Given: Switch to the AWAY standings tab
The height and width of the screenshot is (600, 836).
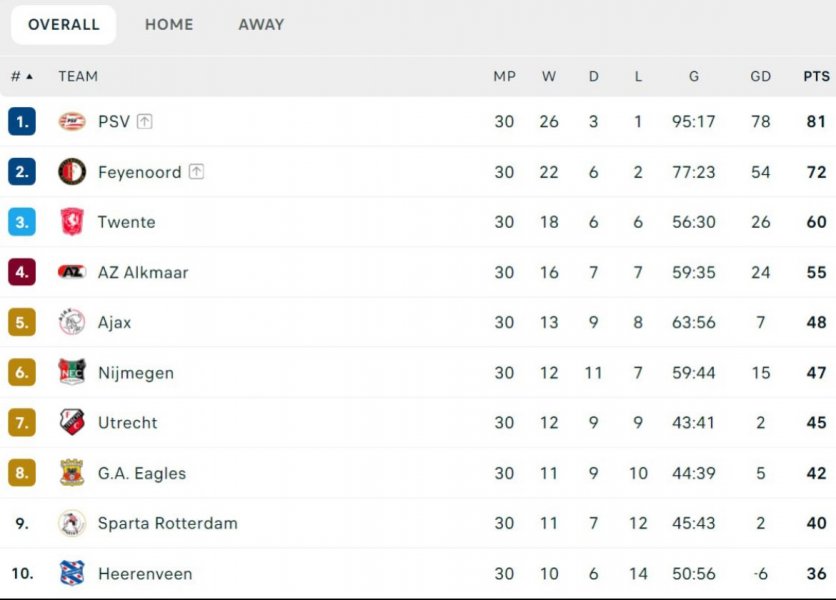Looking at the screenshot, I should [261, 25].
